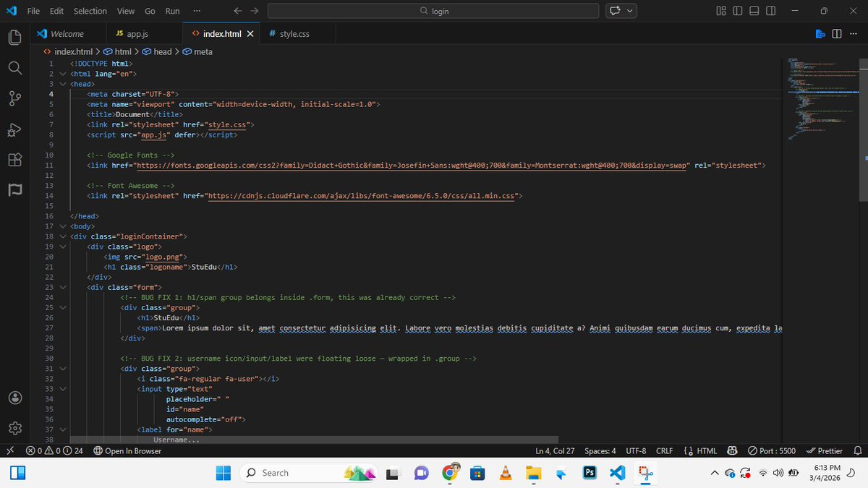Open the File Explorer taskbar icon

[533, 473]
